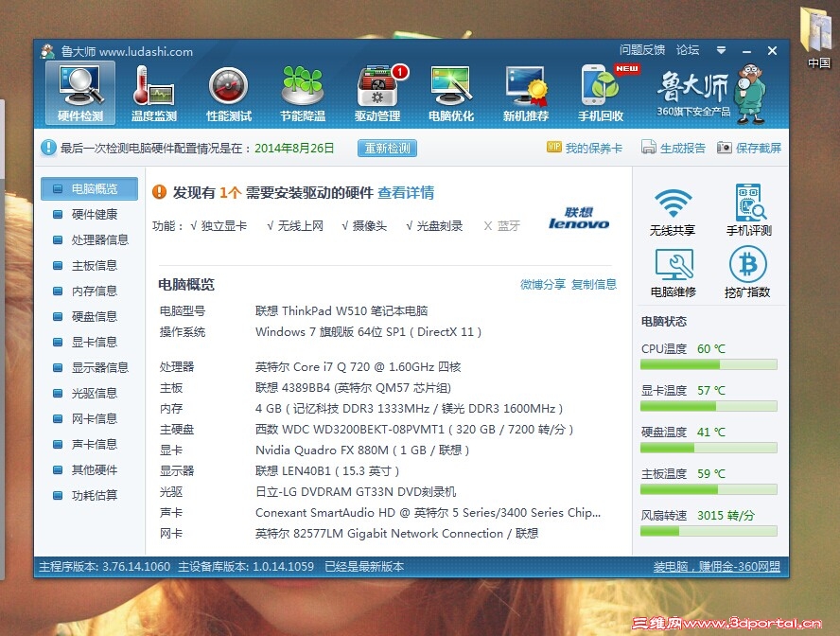Screen dimensions: 840x636
Task: Open the 手机回收 phone recycling feature
Action: [x=599, y=92]
